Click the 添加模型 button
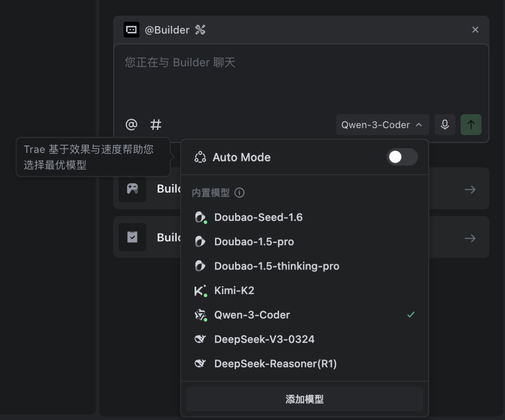This screenshot has width=505, height=420. coord(305,399)
